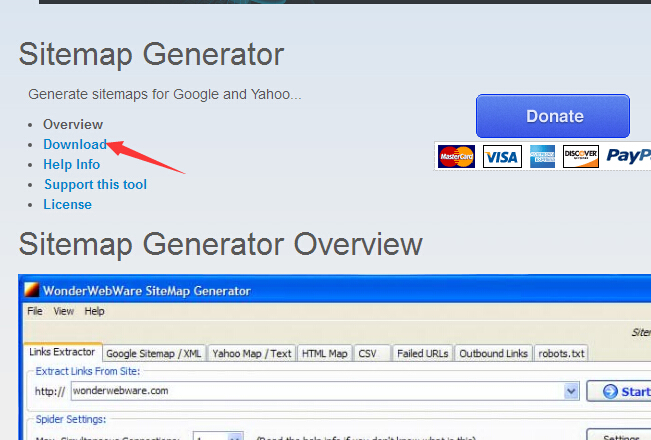Click the 'Extract Links From Site:' label
This screenshot has height=440, width=651.
click(88, 371)
